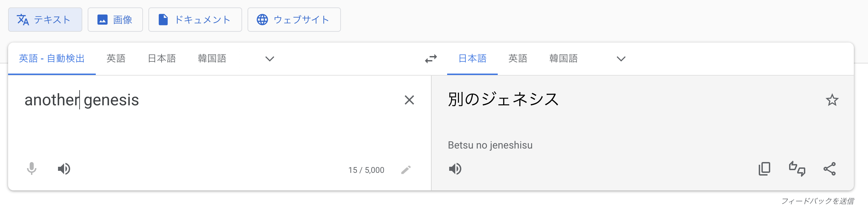Open ドキュメント translation mode
This screenshot has width=868, height=212.
pyautogui.click(x=195, y=20)
